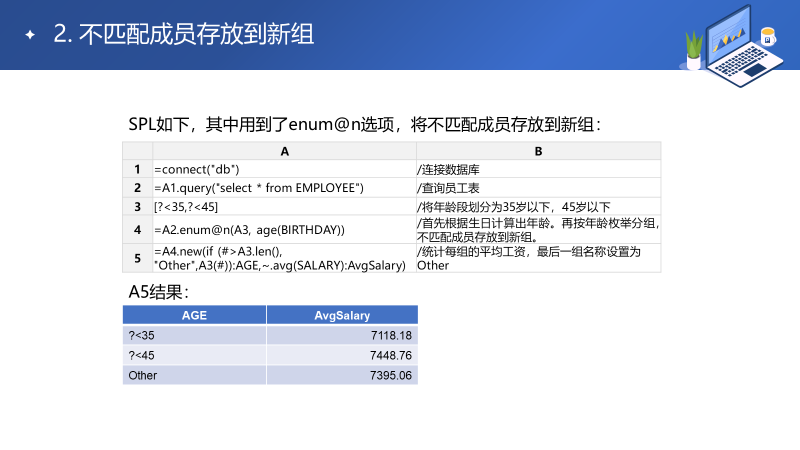Select row number 1 of the SPL grid
The image size is (800, 450).
137,169
